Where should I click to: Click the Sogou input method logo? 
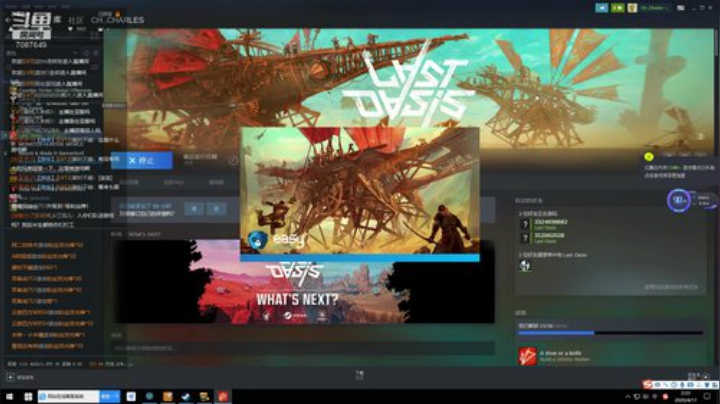click(x=647, y=384)
